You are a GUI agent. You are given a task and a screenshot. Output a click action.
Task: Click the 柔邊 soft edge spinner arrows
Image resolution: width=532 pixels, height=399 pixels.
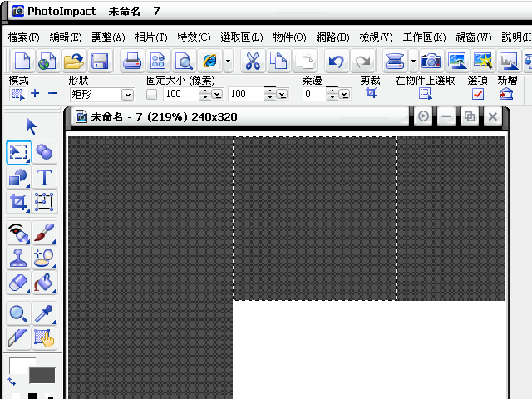click(x=332, y=94)
